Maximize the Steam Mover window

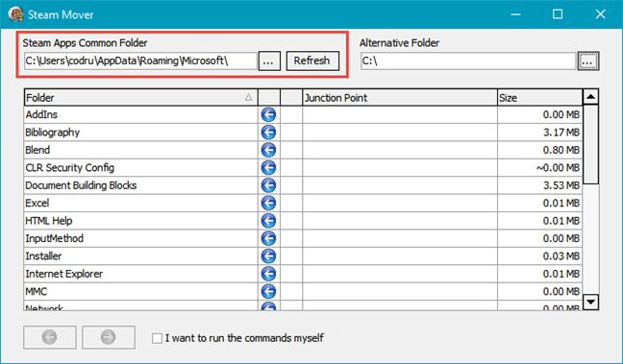tap(558, 14)
